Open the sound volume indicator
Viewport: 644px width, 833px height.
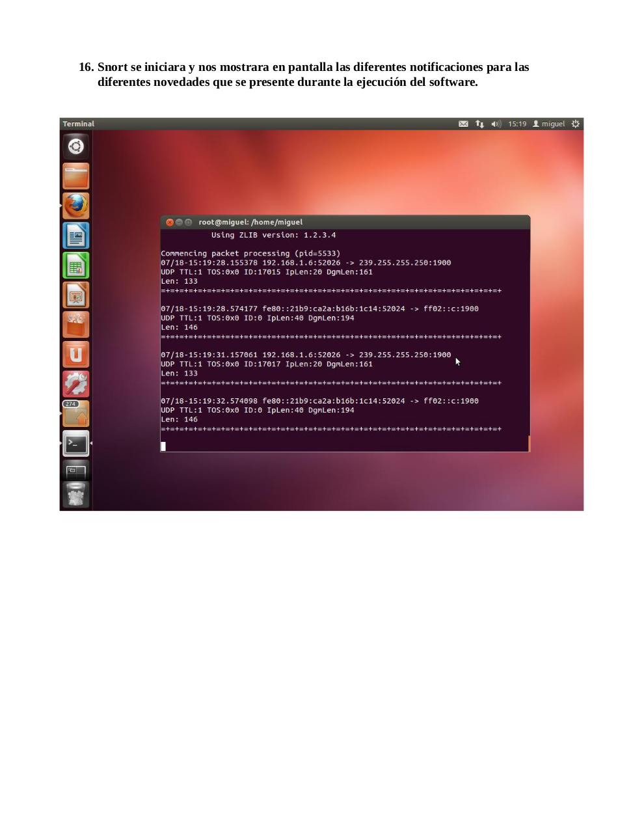pos(496,124)
